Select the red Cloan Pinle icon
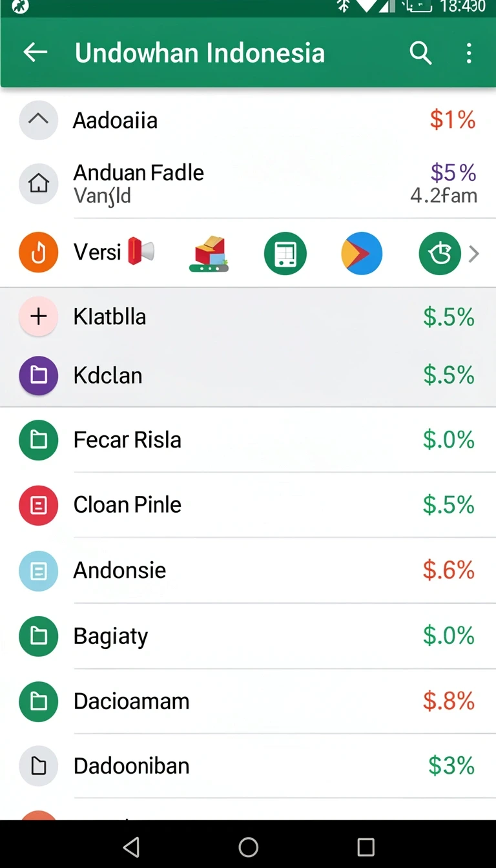The width and height of the screenshot is (496, 868). tap(39, 505)
